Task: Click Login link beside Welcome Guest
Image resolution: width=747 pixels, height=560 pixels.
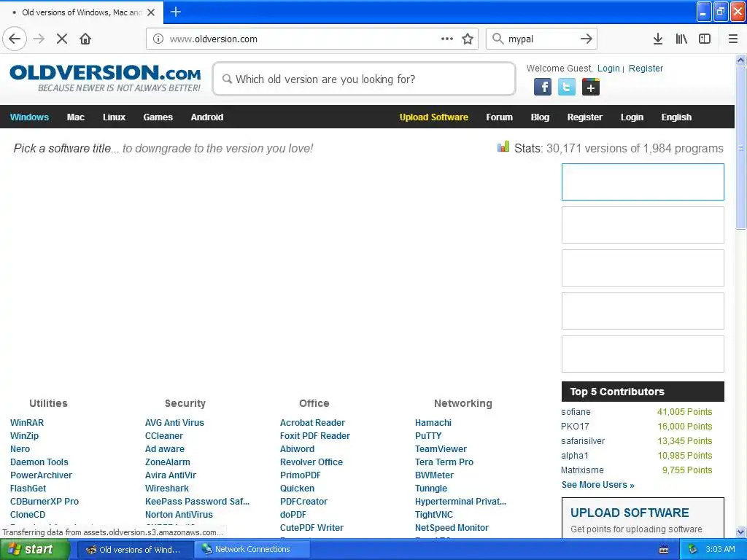Action: click(x=608, y=68)
